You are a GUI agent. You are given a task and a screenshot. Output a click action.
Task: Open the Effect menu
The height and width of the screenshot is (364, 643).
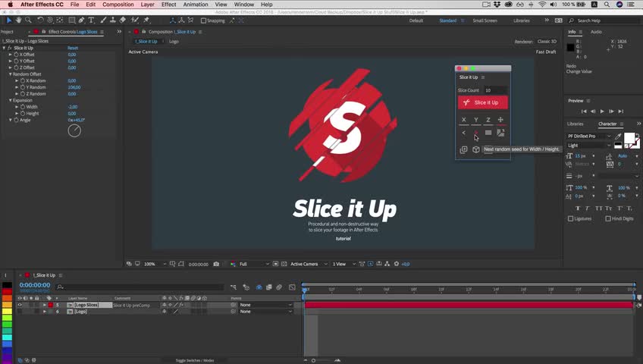coord(168,5)
